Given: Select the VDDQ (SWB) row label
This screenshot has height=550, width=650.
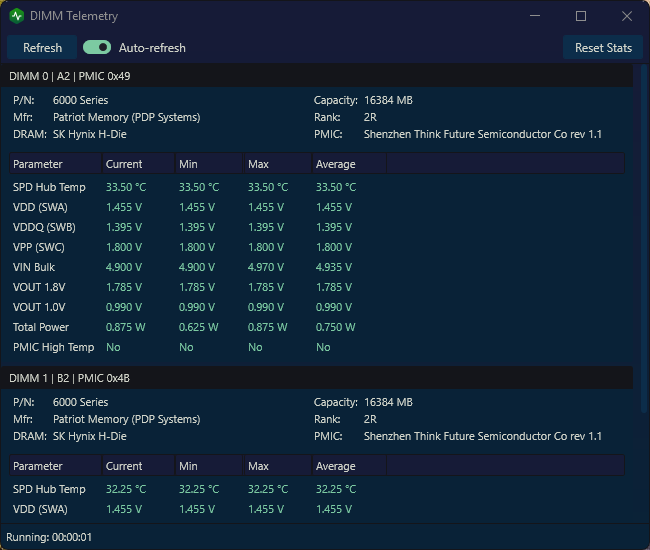Looking at the screenshot, I should [44, 227].
